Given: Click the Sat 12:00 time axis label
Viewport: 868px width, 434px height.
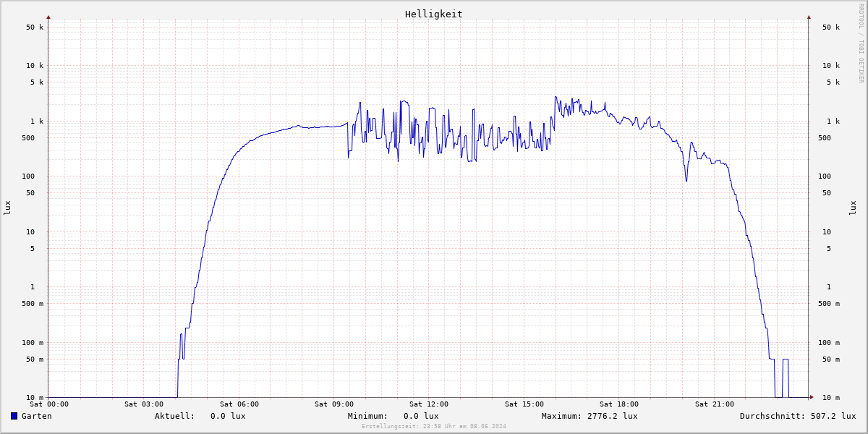Looking at the screenshot, I should 429,404.
